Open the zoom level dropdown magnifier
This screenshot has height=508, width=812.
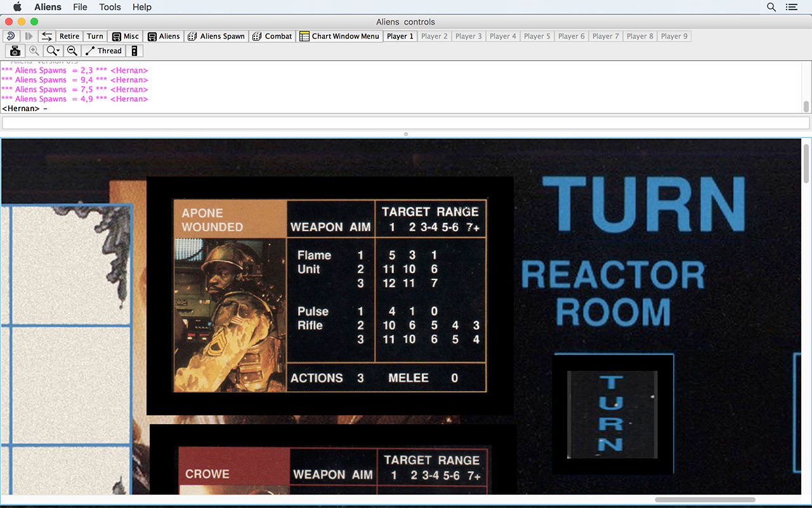pos(53,51)
